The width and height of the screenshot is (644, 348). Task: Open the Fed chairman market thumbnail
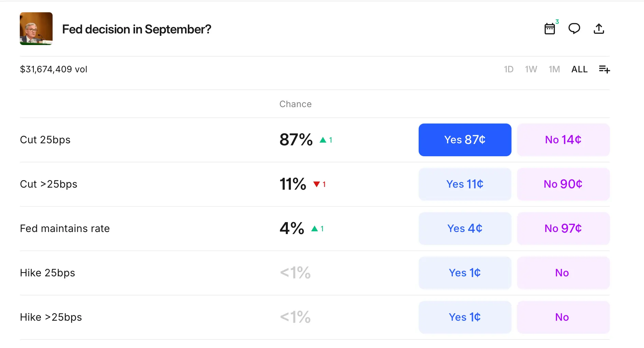point(36,29)
